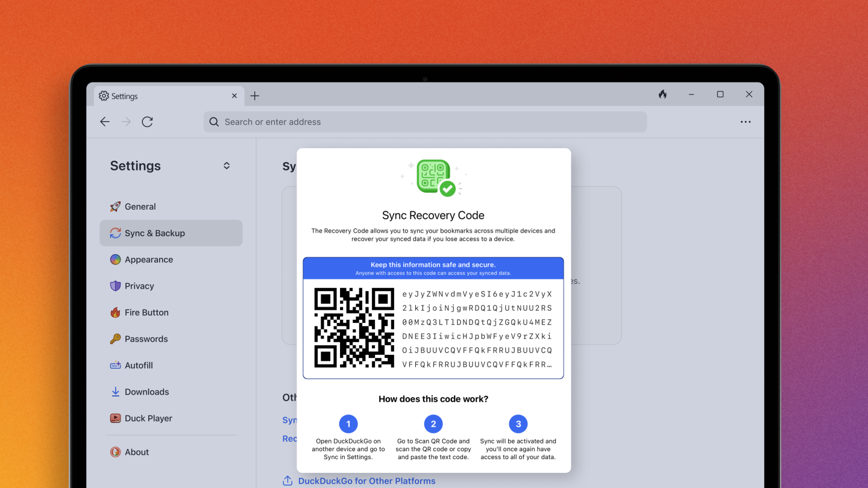Select the About DuckDuckGo icon
868x488 pixels.
click(x=115, y=452)
